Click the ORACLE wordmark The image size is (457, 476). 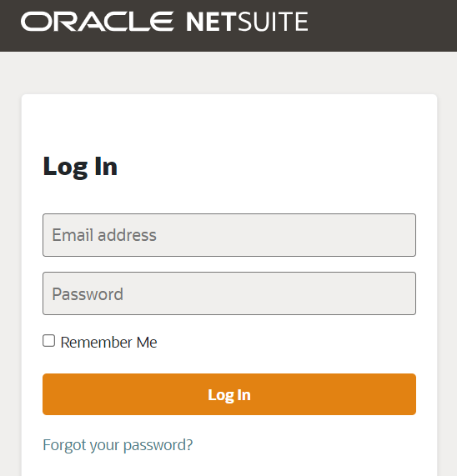click(x=98, y=22)
